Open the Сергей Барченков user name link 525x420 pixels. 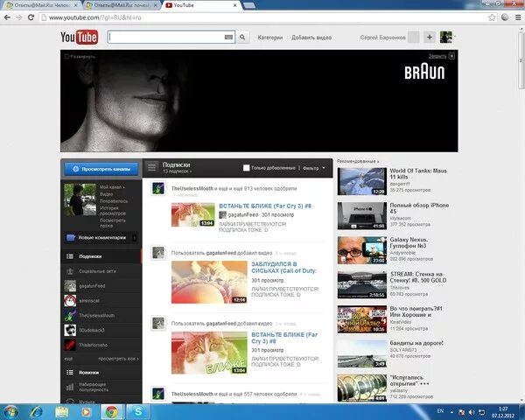click(382, 38)
